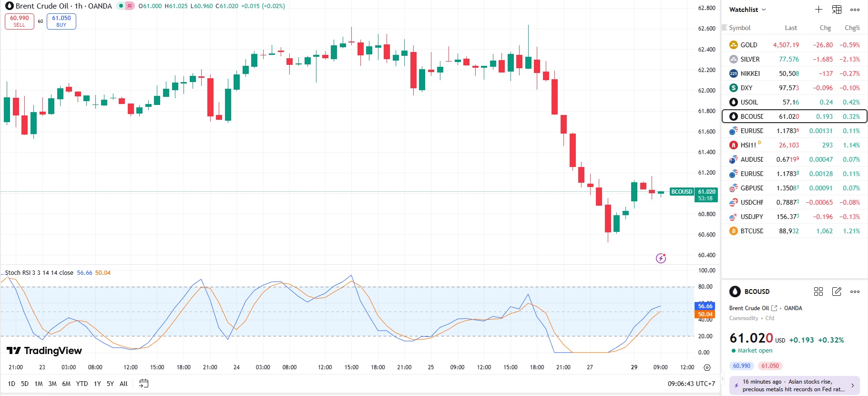The image size is (868, 396).
Task: Open the go-to-date calendar icon
Action: (143, 383)
